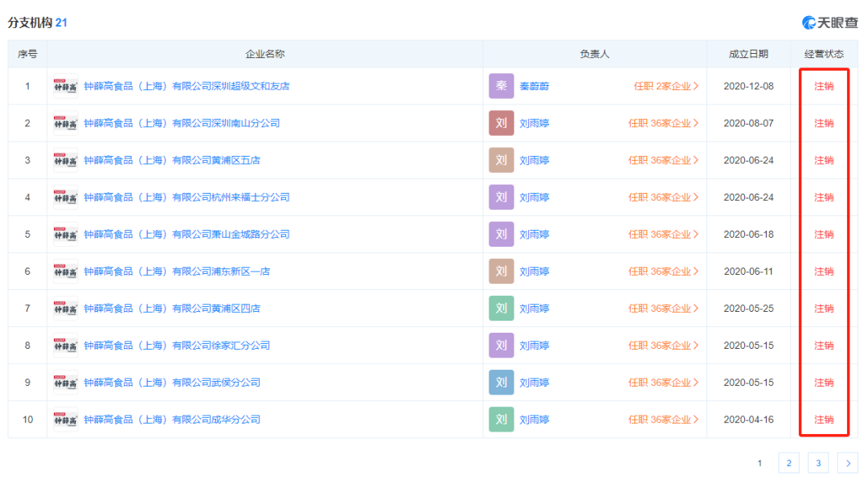This screenshot has height=483, width=868.
Task: Open 钟薛高食品（上海）有限公司深圳超级文和友店 link
Action: click(186, 86)
